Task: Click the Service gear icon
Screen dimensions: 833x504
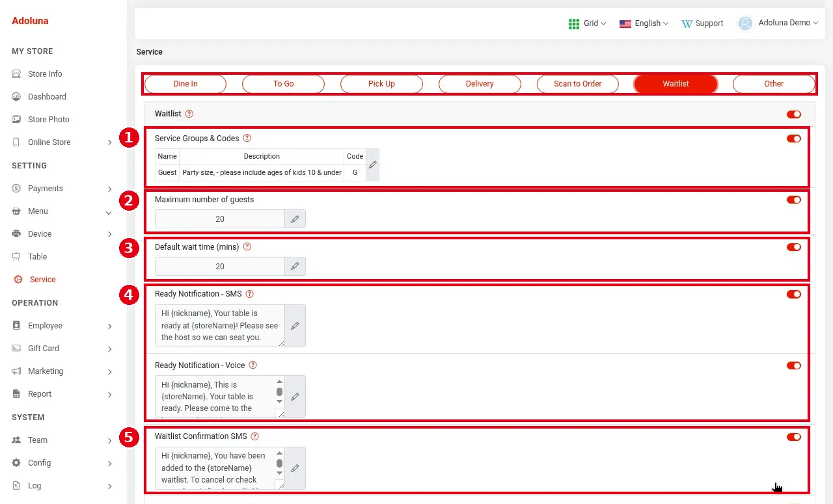Action: pyautogui.click(x=18, y=280)
